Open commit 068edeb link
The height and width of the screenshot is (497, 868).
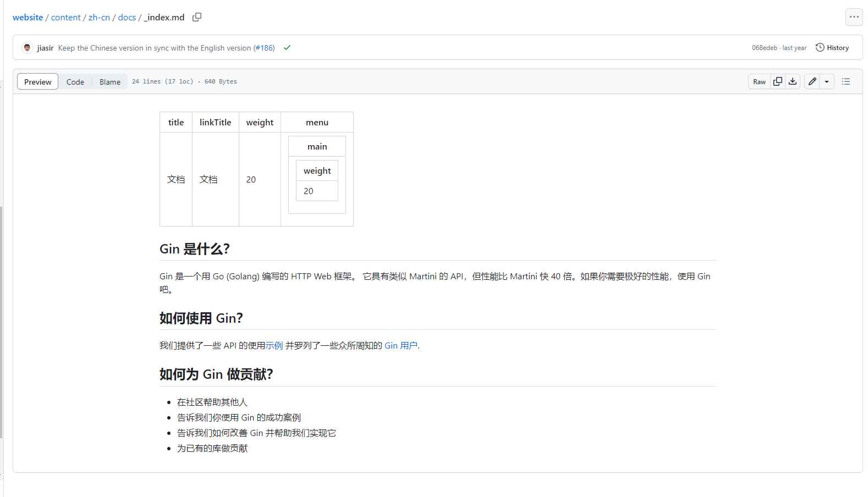point(765,48)
